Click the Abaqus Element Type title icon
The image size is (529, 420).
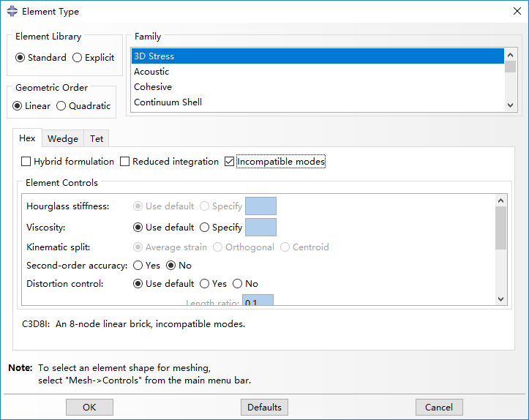(12, 11)
